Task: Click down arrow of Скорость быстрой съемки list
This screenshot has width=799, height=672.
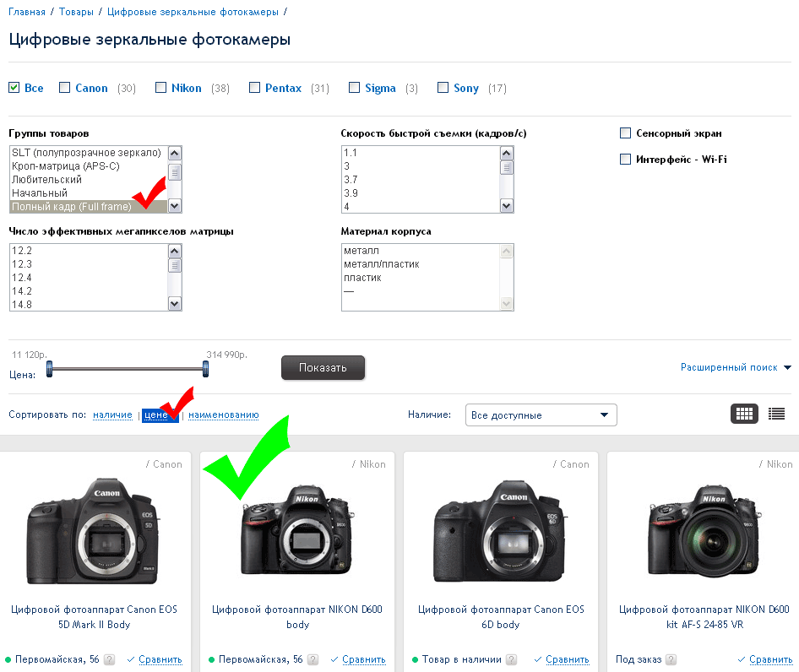Action: (x=506, y=206)
